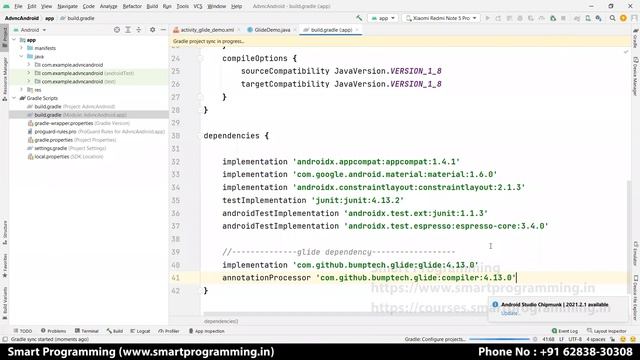Click the LF line separator status entry
This screenshot has height=360, width=640.
[561, 339]
